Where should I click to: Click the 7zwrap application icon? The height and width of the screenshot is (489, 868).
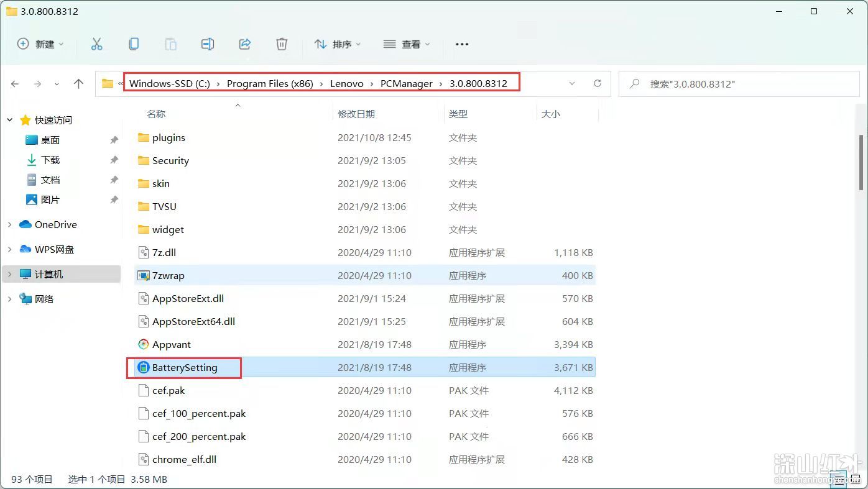144,275
